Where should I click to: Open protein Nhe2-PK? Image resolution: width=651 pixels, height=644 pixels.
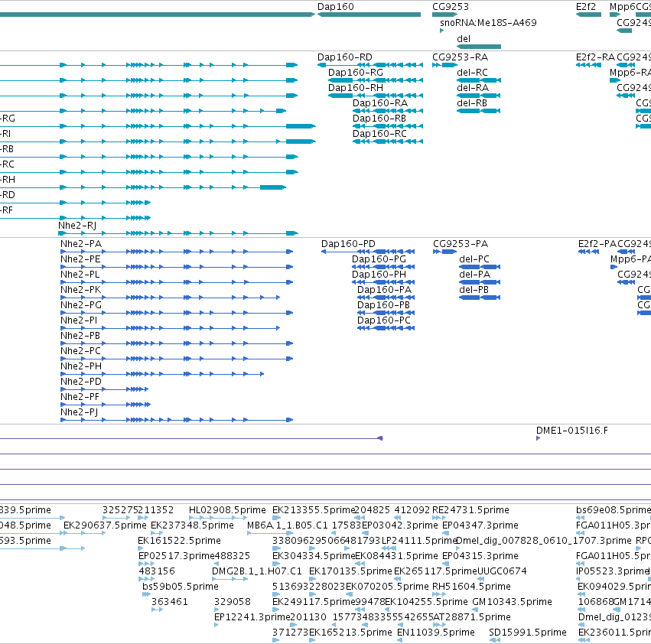[x=80, y=290]
